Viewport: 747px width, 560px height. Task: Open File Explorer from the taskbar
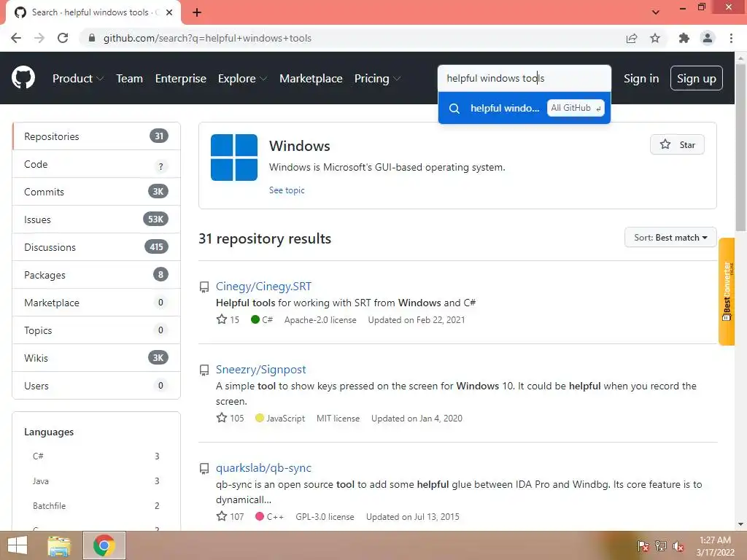tap(59, 545)
